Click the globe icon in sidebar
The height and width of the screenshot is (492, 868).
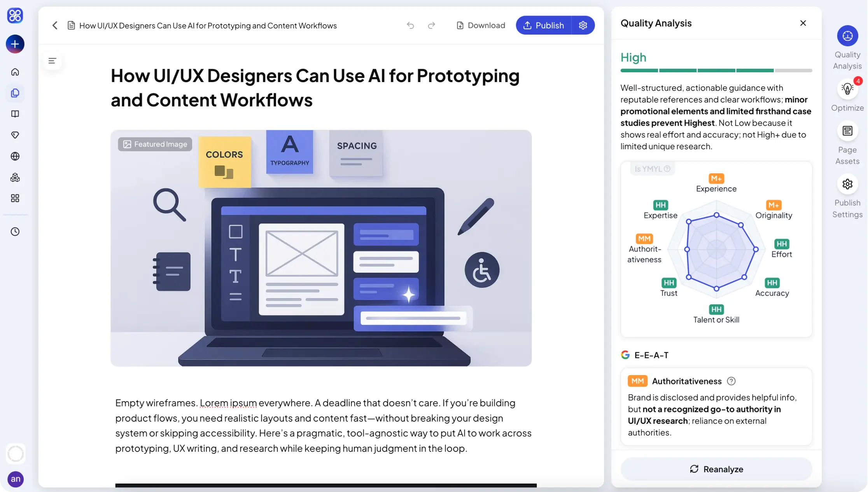pos(15,156)
